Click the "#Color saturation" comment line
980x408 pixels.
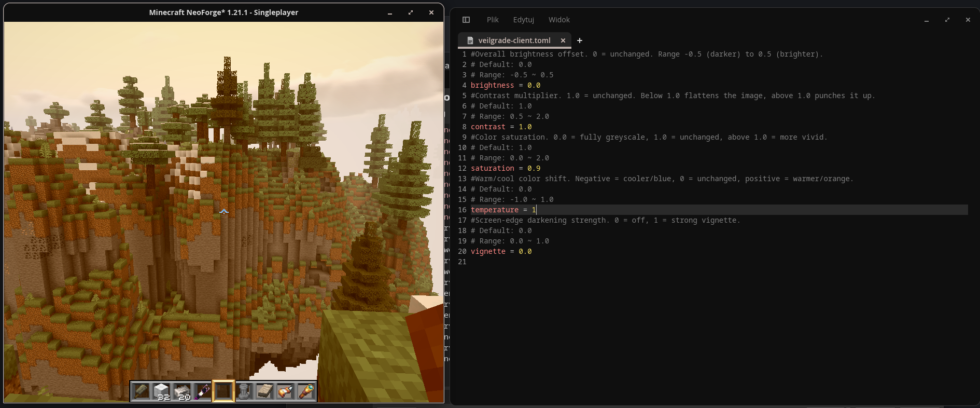[649, 137]
